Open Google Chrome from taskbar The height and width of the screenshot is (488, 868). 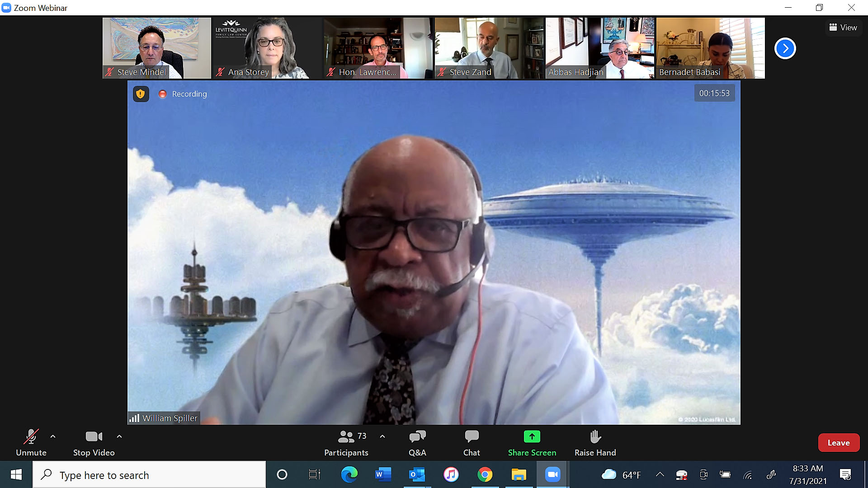coord(485,474)
